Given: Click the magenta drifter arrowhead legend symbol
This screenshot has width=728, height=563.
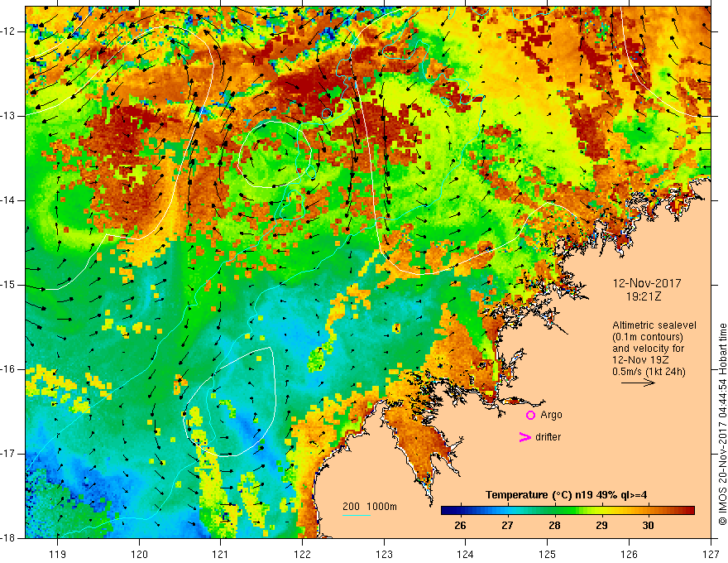Looking at the screenshot, I should pyautogui.click(x=524, y=437).
